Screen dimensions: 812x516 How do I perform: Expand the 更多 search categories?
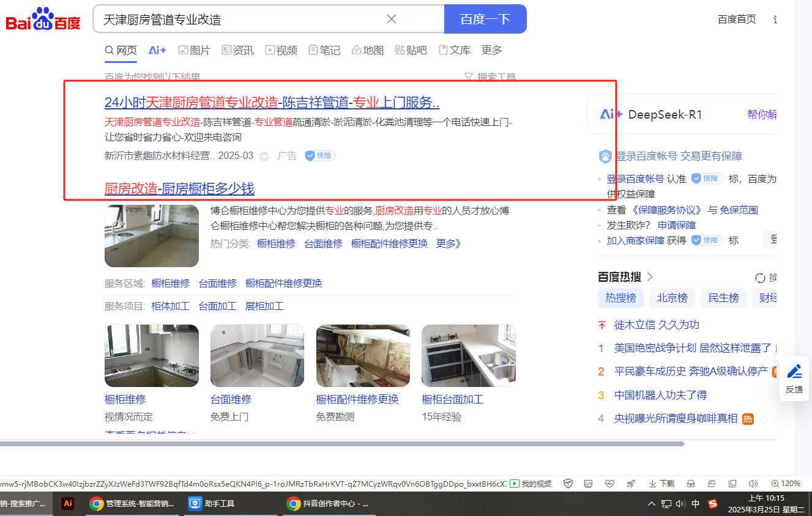[x=492, y=50]
